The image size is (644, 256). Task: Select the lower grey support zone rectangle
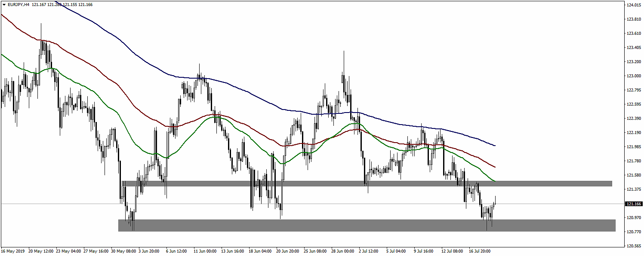pos(367,226)
